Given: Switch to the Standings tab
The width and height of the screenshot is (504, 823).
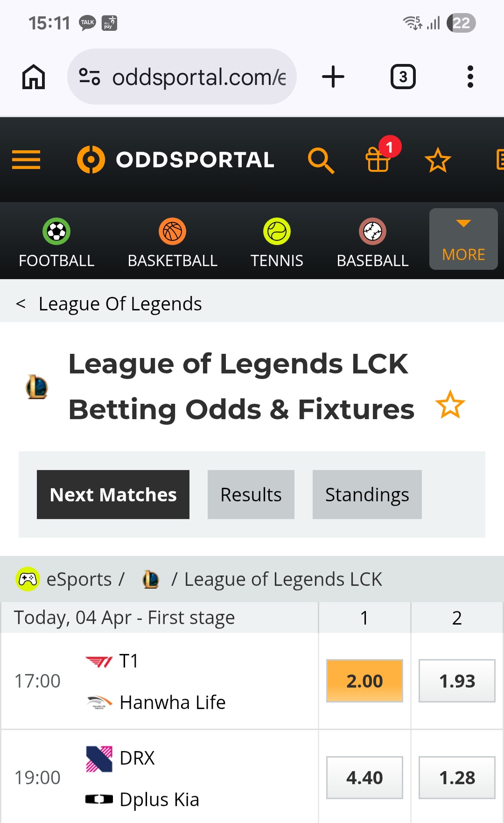Looking at the screenshot, I should point(367,494).
